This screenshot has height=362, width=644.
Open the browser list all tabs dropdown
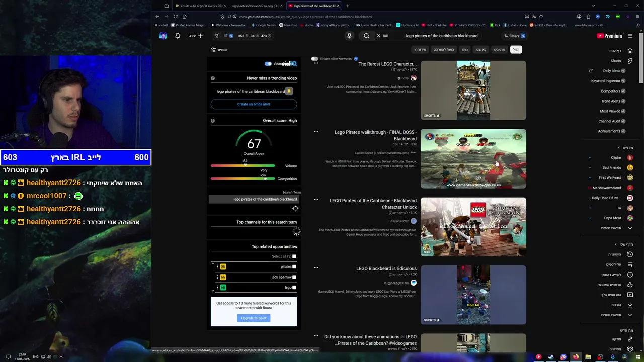593,6
